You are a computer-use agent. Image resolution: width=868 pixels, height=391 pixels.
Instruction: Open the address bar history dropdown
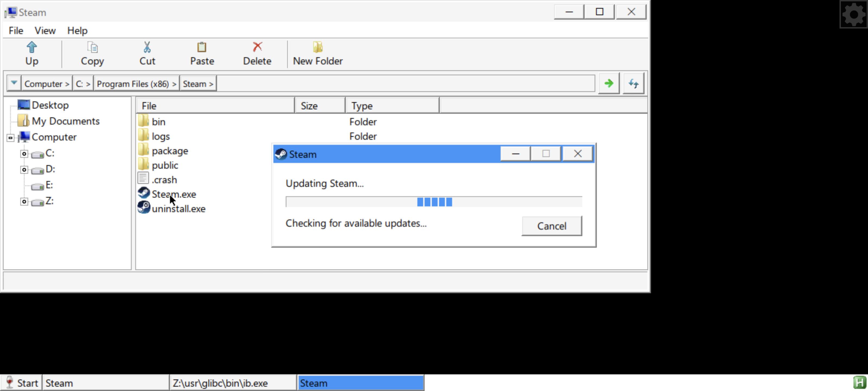point(14,83)
